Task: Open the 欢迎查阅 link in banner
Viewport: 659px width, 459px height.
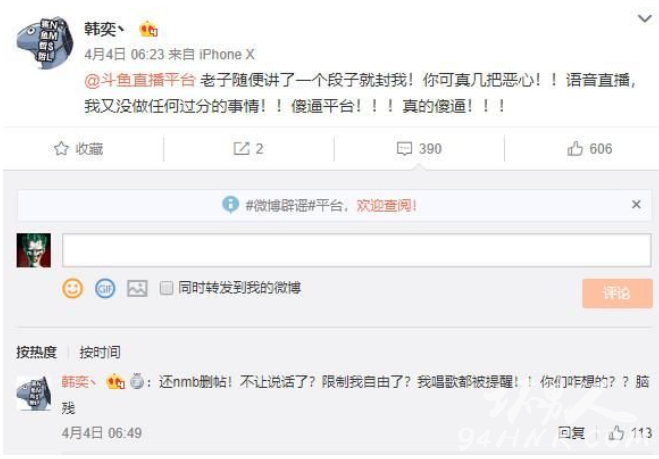Action: coord(386,206)
